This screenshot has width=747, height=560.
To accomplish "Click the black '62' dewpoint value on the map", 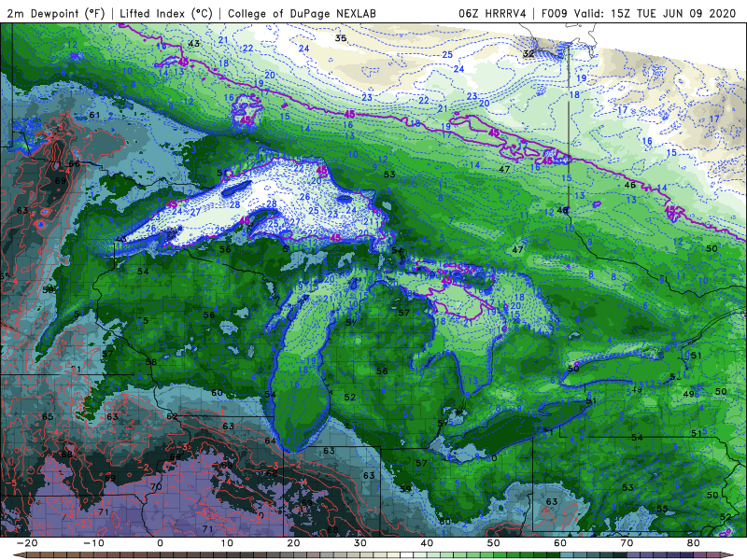I will tap(172, 416).
